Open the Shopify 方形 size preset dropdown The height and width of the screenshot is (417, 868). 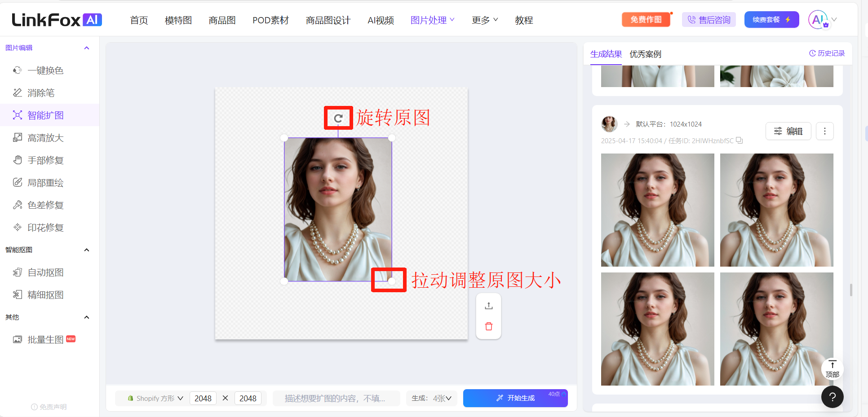(x=155, y=398)
